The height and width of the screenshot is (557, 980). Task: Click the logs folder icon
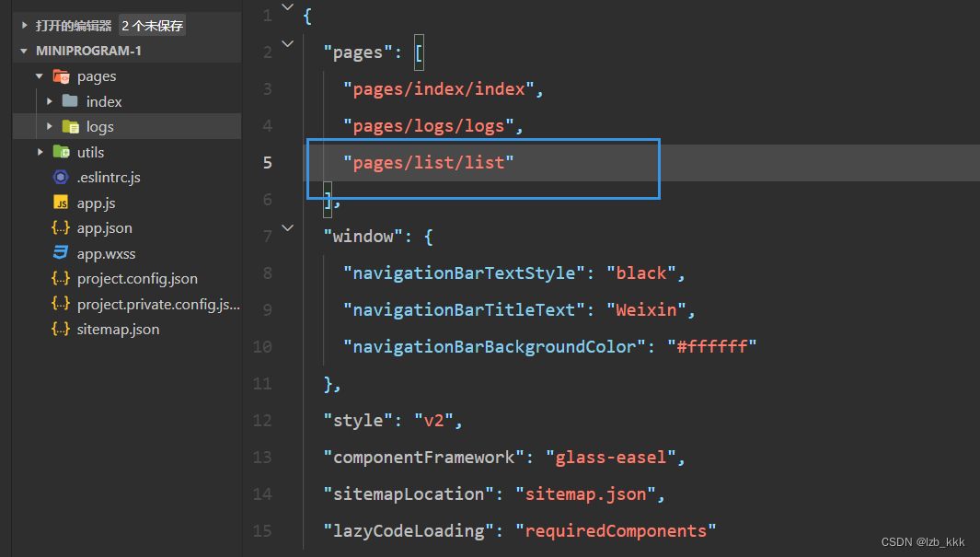[71, 127]
